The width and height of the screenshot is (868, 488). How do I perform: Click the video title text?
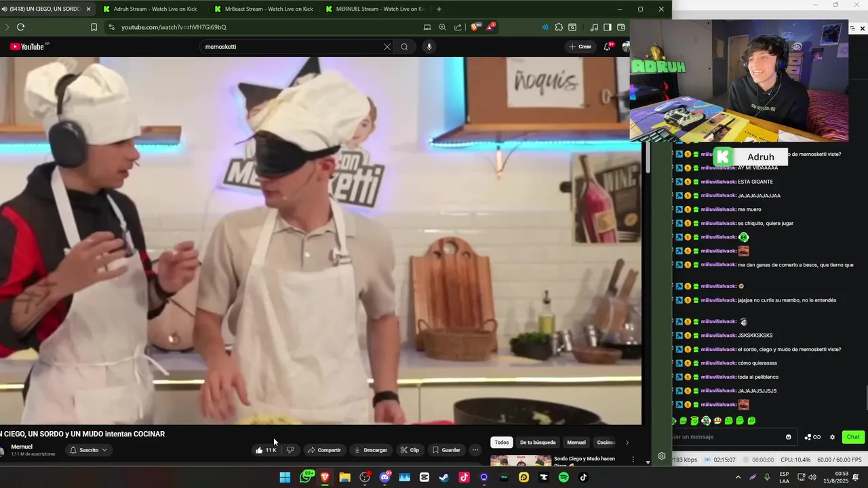click(x=82, y=434)
